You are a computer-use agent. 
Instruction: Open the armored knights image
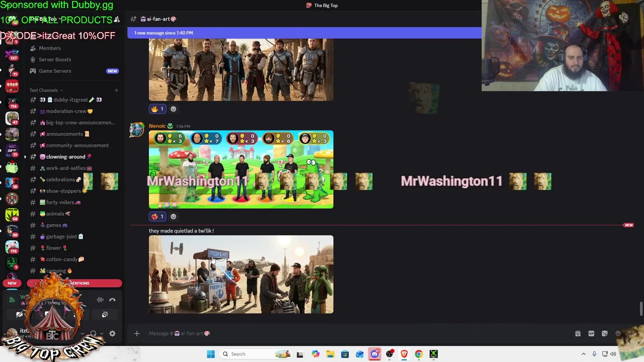(241, 70)
